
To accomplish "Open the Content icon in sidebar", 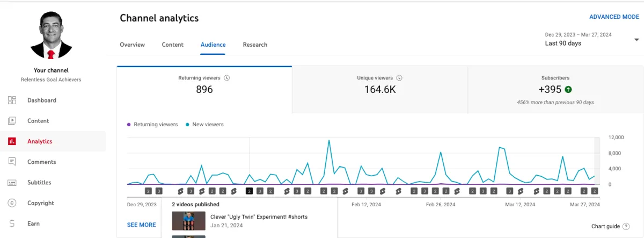I will point(12,121).
